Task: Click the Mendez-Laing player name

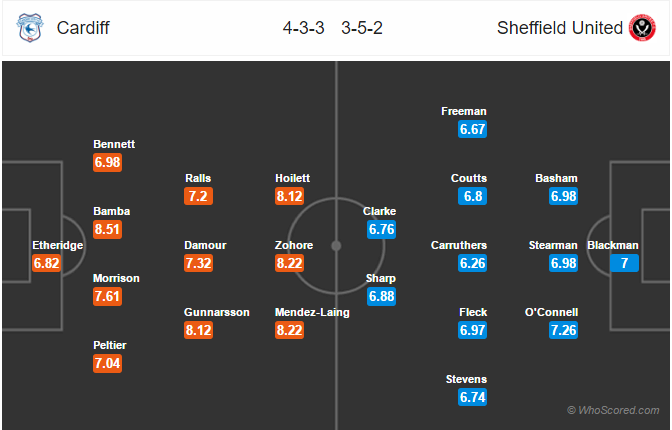Action: 312,312
